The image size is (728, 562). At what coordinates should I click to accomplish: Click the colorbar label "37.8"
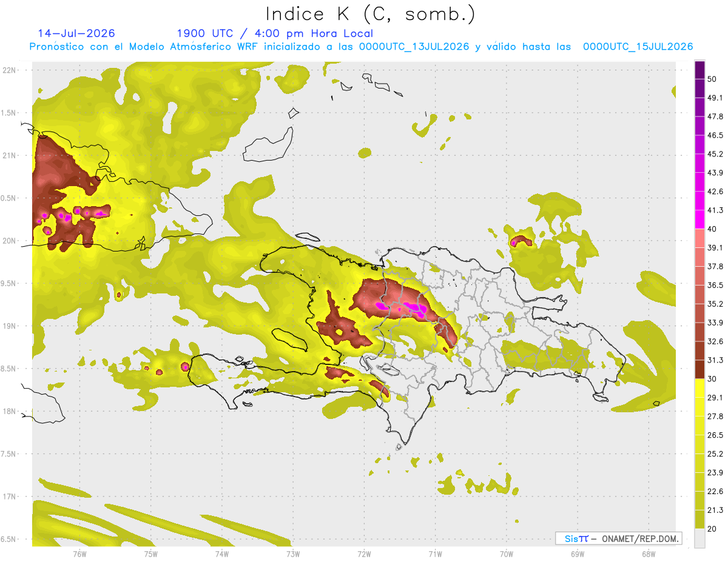click(715, 266)
